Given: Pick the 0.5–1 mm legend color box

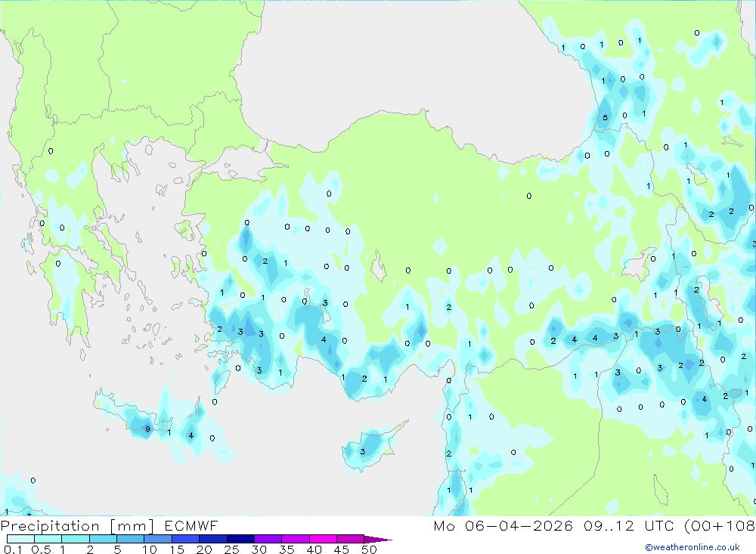Looking at the screenshot, I should tap(48, 539).
